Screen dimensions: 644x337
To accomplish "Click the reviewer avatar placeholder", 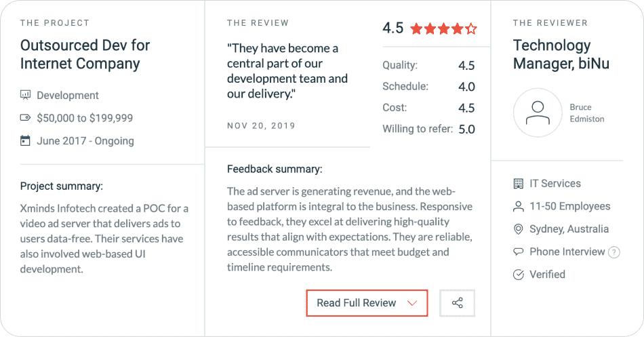I will (538, 113).
